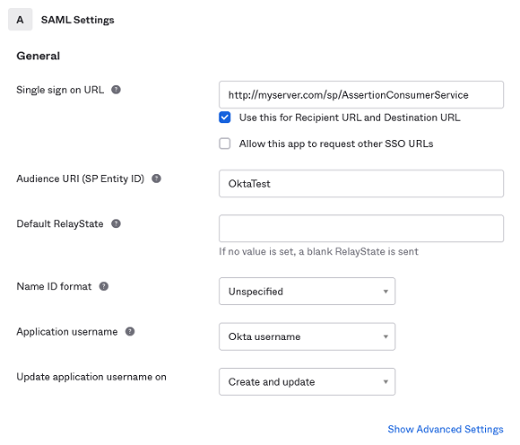Uncheck Use this for Recipient URL checkbox
Viewport: 520px width, 445px height.
[225, 117]
